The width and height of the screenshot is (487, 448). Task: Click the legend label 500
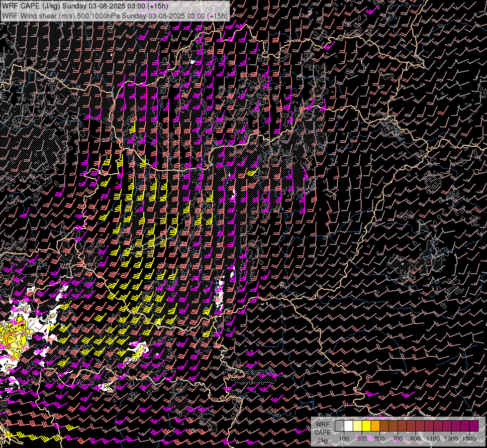pyautogui.click(x=380, y=439)
